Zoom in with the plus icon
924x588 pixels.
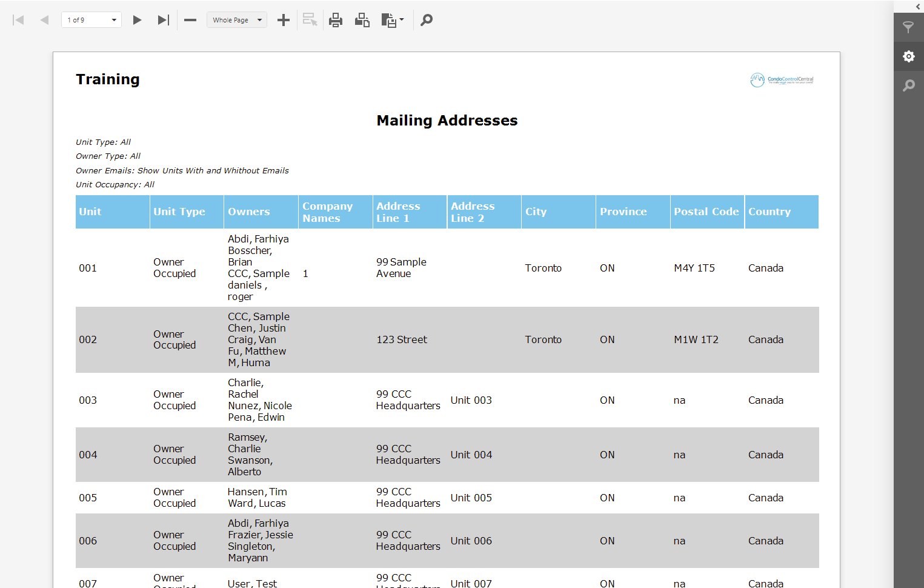click(283, 20)
